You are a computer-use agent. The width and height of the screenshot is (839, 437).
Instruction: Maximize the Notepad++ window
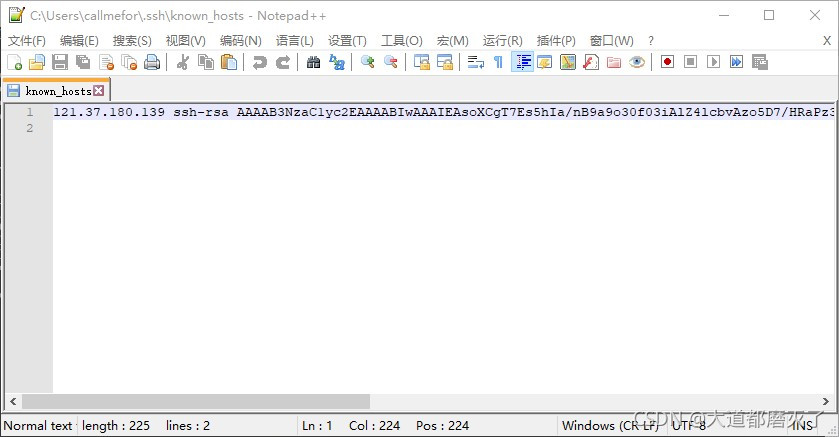click(x=769, y=15)
